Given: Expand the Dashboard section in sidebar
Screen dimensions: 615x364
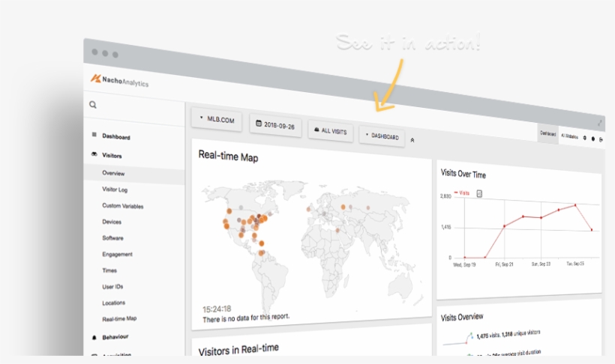Looking at the screenshot, I should (116, 137).
